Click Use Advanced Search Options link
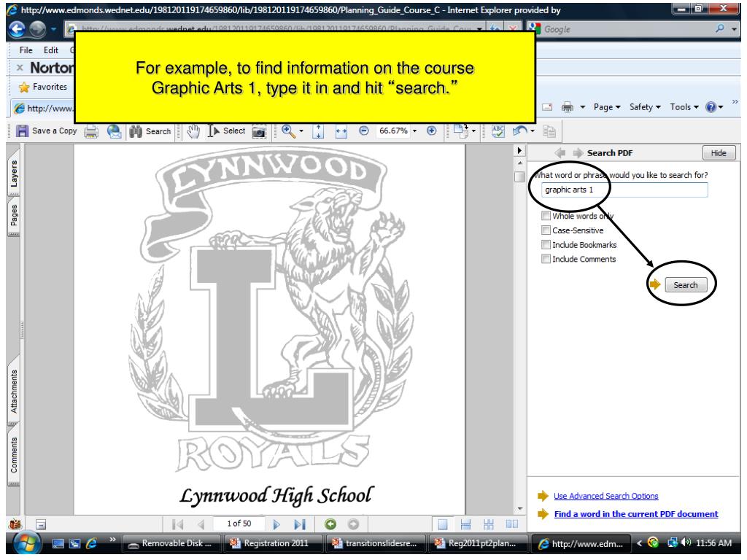This screenshot has height=560, width=747. tap(605, 496)
